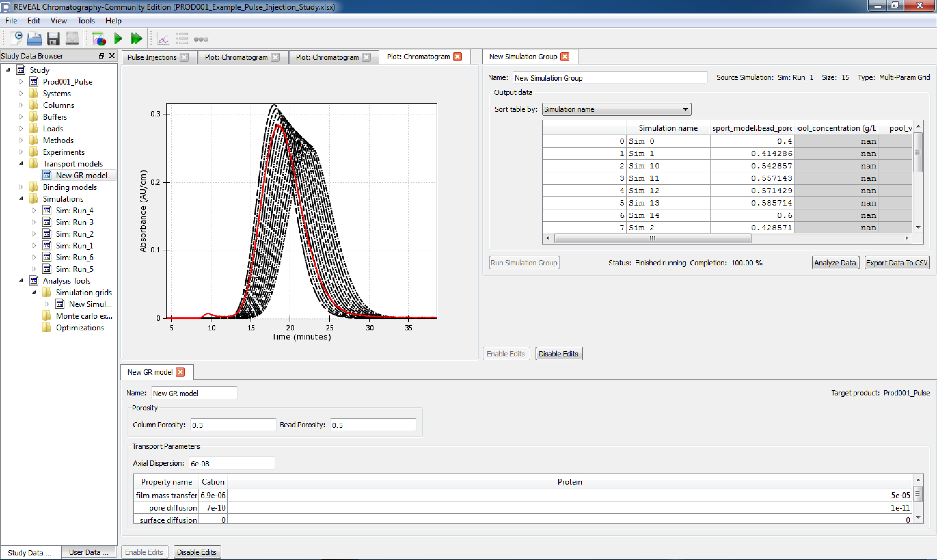Click the Run Simulation Group button
Image resolution: width=937 pixels, height=560 pixels.
pyautogui.click(x=524, y=263)
